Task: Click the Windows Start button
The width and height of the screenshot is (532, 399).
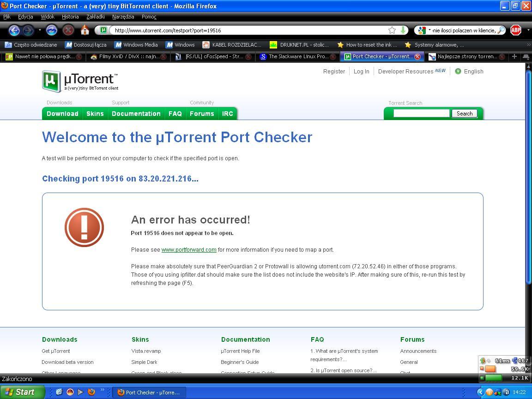Action: pos(22,392)
